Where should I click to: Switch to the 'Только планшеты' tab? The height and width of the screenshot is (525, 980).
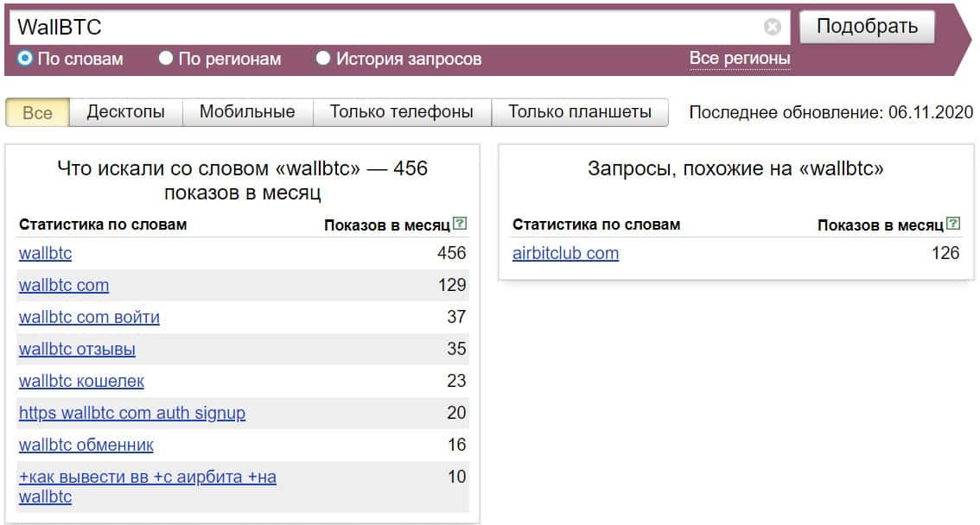coord(580,112)
